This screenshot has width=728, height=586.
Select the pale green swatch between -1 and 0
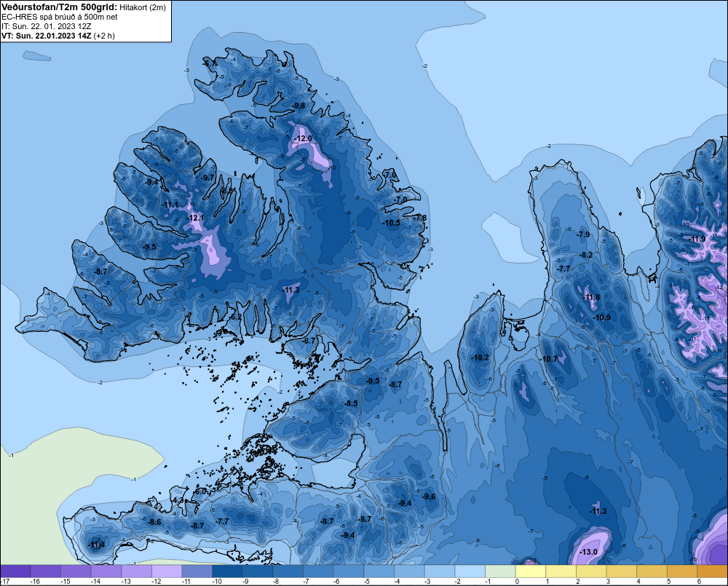click(501, 571)
